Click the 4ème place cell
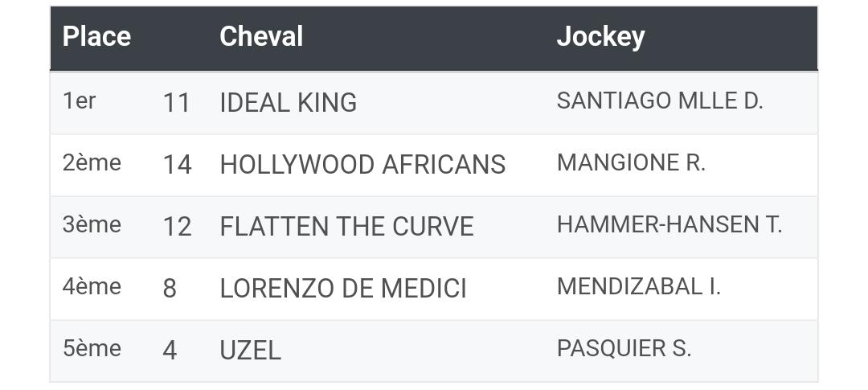 [92, 287]
